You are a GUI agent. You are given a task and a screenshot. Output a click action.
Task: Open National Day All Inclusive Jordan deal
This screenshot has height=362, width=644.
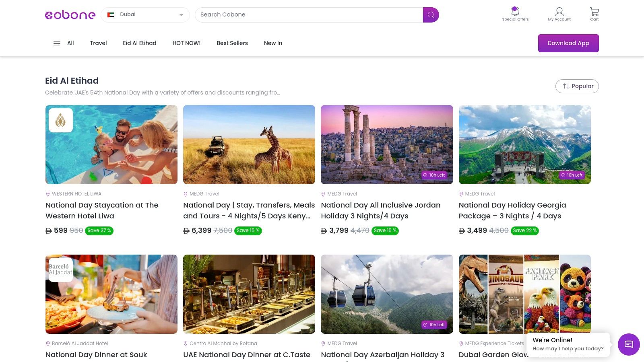pyautogui.click(x=380, y=210)
